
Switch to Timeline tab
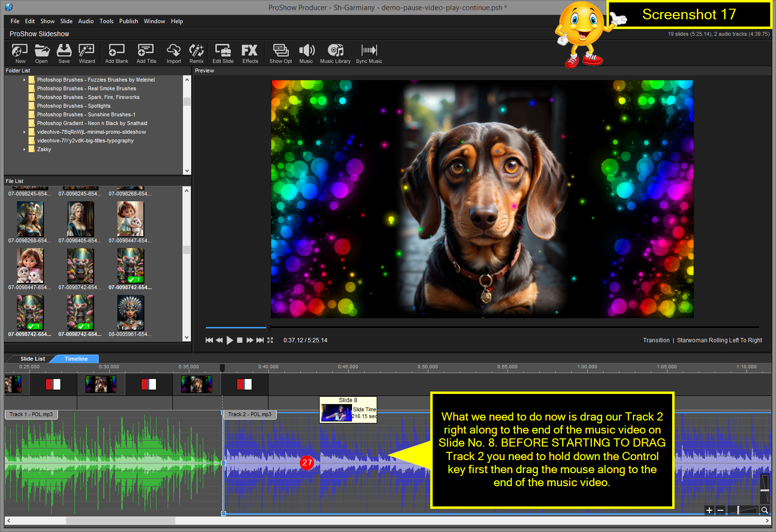click(76, 359)
